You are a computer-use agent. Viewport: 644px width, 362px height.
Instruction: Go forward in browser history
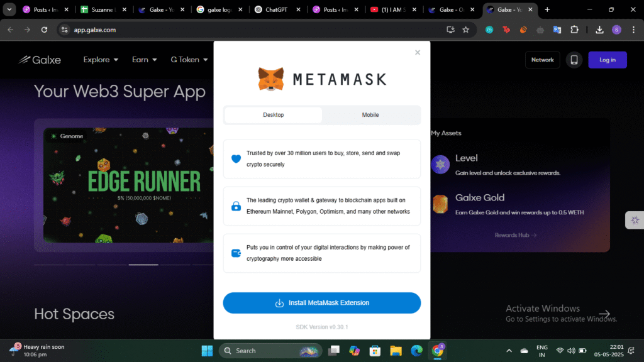[x=27, y=30]
